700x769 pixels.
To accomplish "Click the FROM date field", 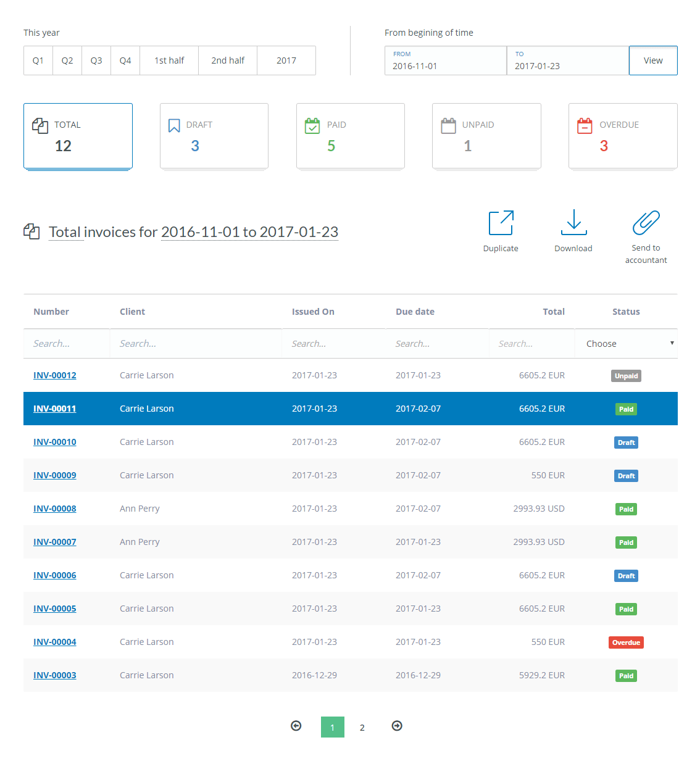I will click(x=445, y=61).
